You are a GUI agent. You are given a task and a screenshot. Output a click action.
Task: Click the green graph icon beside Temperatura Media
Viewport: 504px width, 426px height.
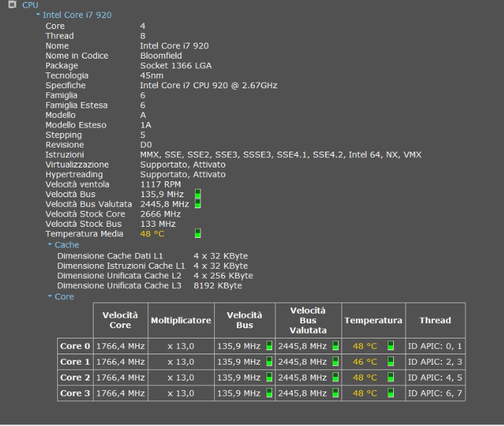(x=198, y=233)
